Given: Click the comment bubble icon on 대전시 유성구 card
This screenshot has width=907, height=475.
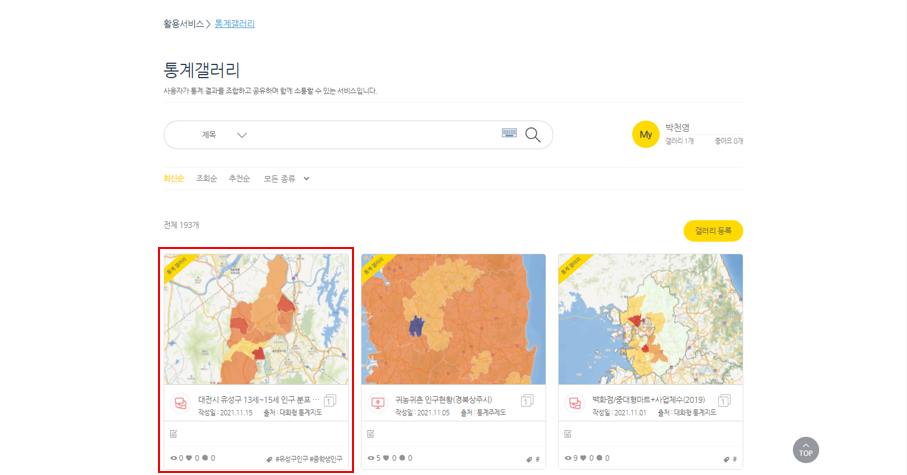Looking at the screenshot, I should pos(205,458).
